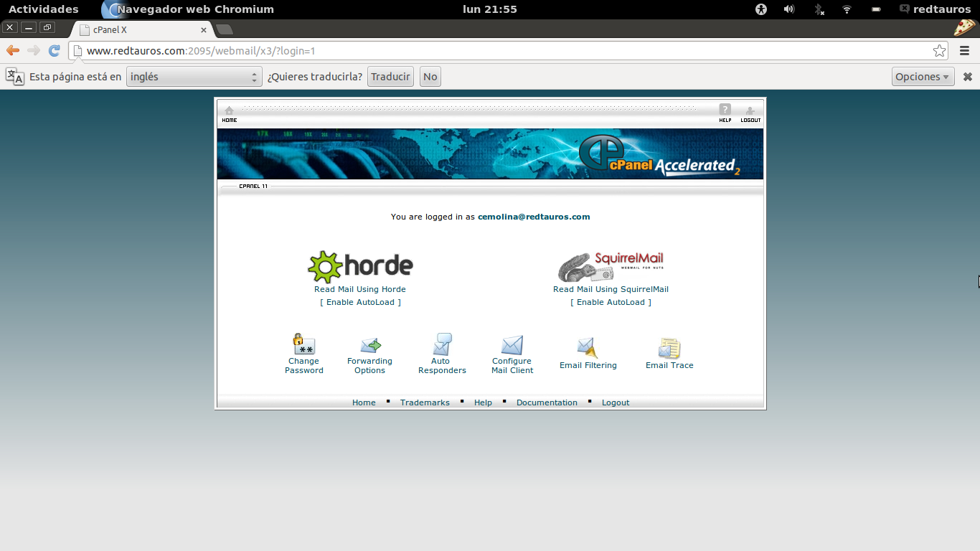Image resolution: width=980 pixels, height=551 pixels.
Task: Click Documentation footer link
Action: pyautogui.click(x=547, y=402)
